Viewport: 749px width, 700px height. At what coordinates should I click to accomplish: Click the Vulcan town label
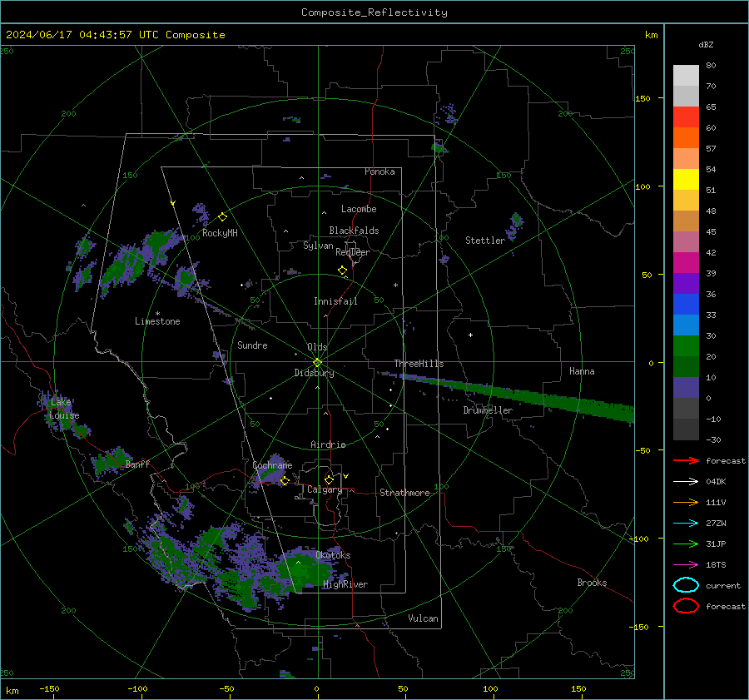[x=424, y=618]
